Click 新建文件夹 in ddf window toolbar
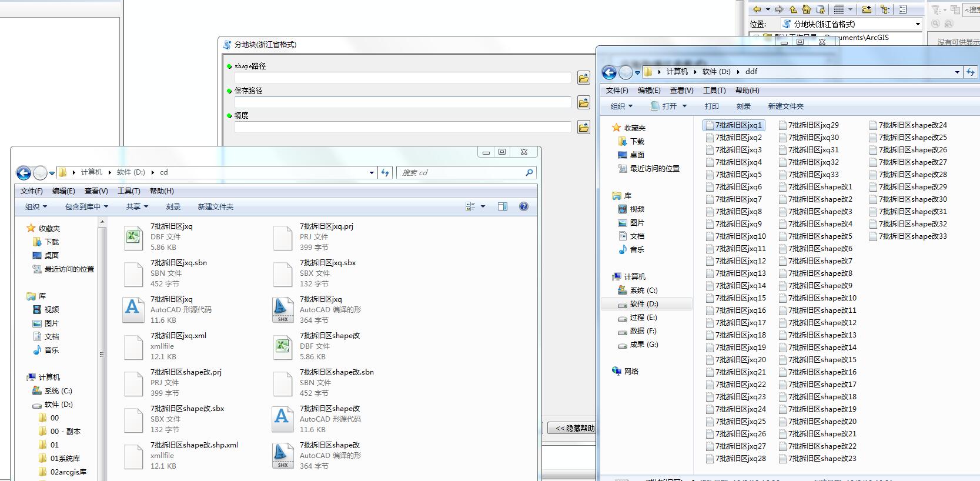 point(786,106)
